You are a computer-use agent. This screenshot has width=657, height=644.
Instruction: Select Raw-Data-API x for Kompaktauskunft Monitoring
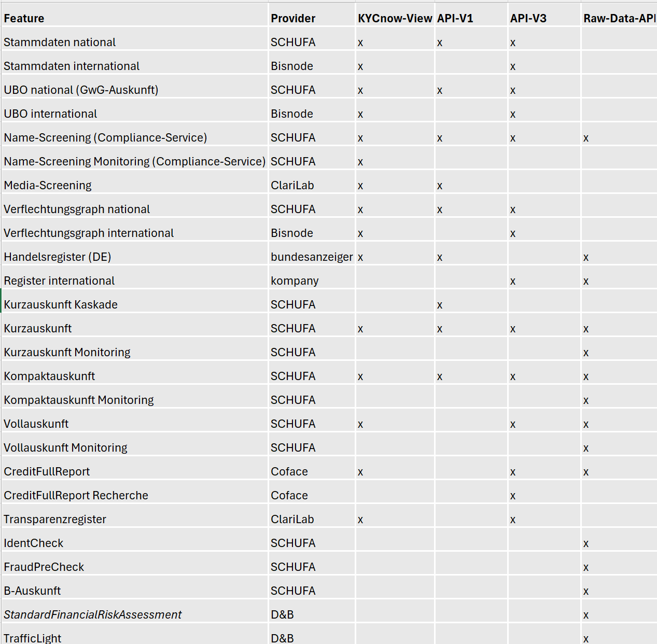point(586,401)
